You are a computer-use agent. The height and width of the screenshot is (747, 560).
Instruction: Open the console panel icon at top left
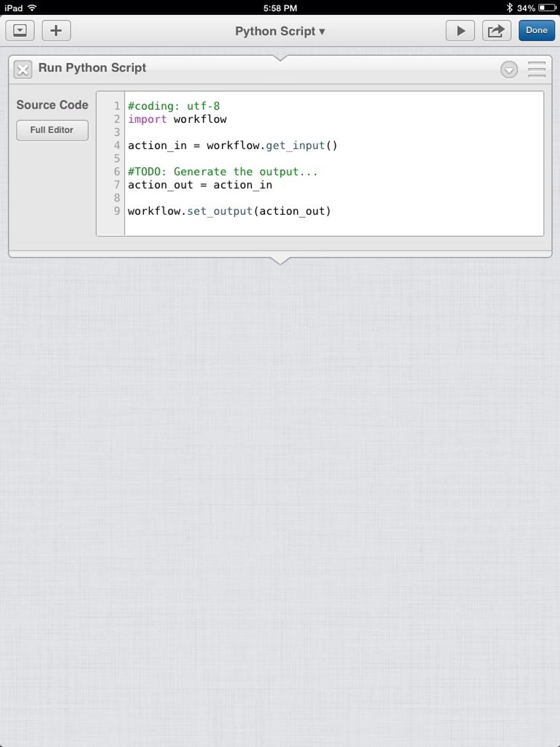click(19, 30)
